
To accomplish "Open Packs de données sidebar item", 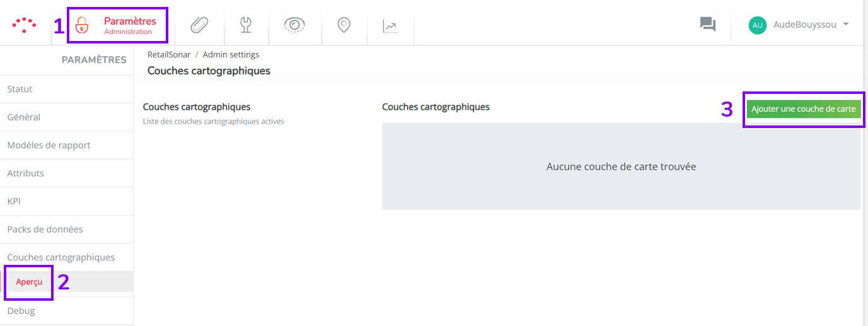I will pos(67,230).
